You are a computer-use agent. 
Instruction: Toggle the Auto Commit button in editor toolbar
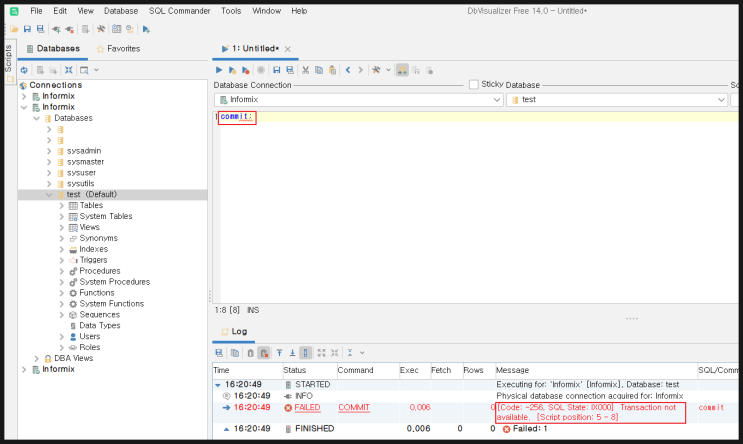402,70
